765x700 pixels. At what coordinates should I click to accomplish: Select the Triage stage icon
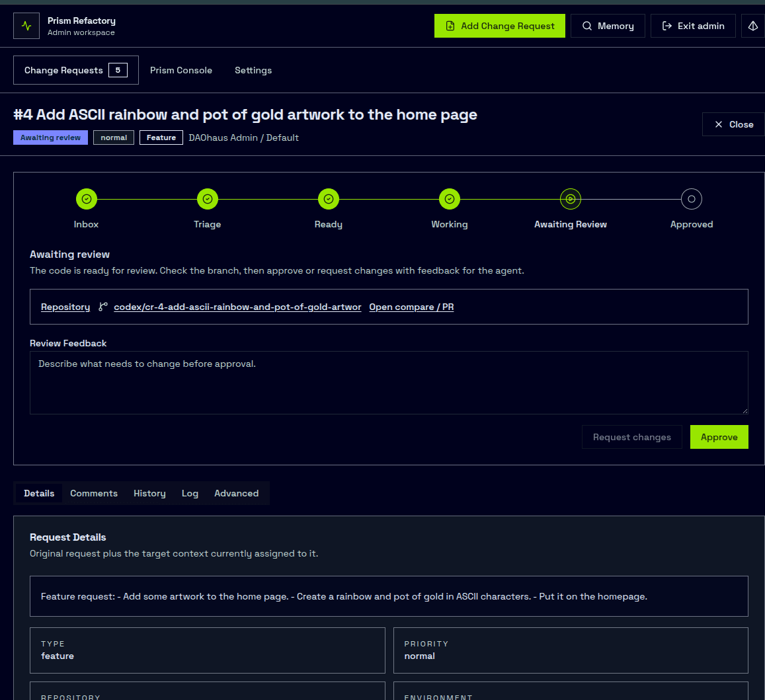[x=207, y=199]
